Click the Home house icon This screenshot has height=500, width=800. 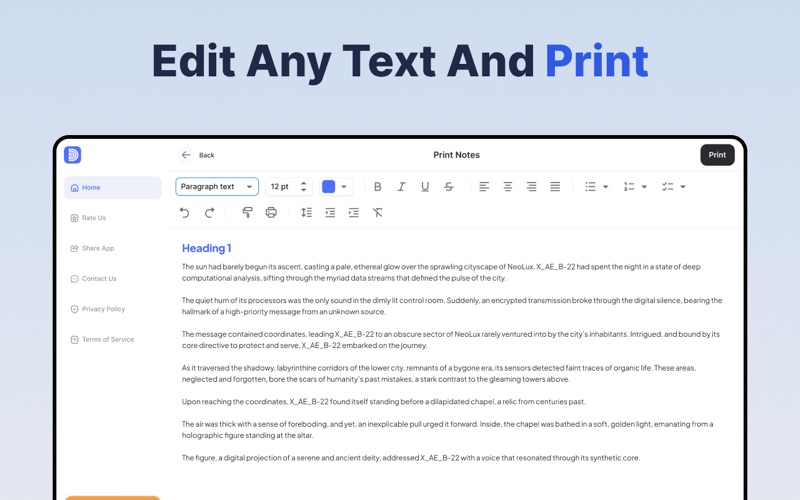pos(74,188)
